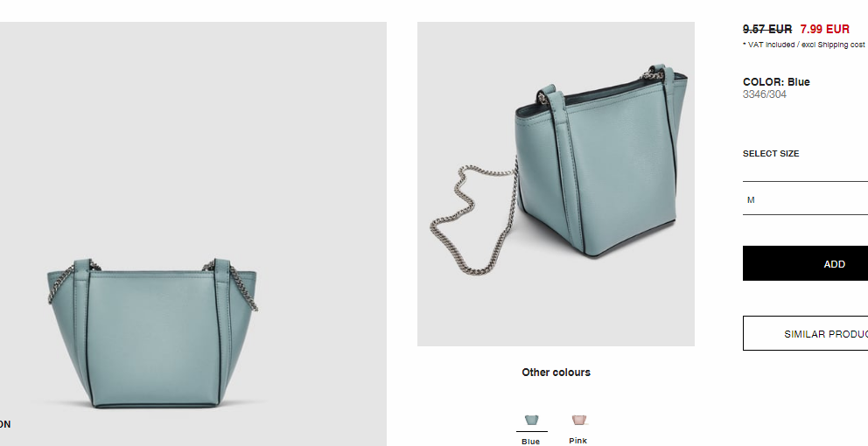Select the blue bag colour thumbnail

[531, 420]
